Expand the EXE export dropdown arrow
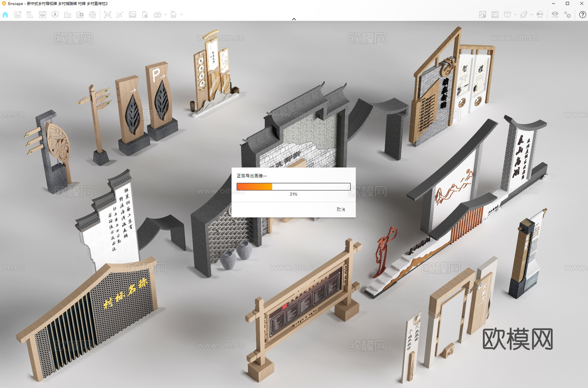This screenshot has height=388, width=588. [182, 14]
